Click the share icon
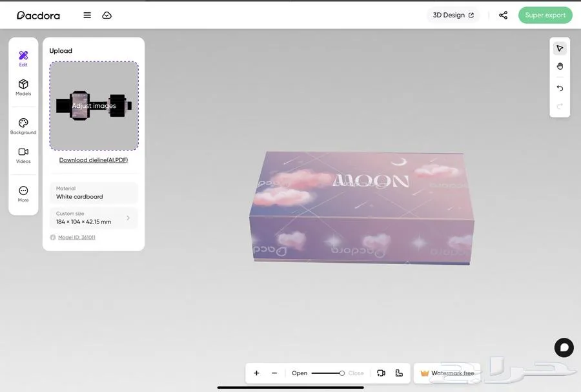 tap(503, 15)
